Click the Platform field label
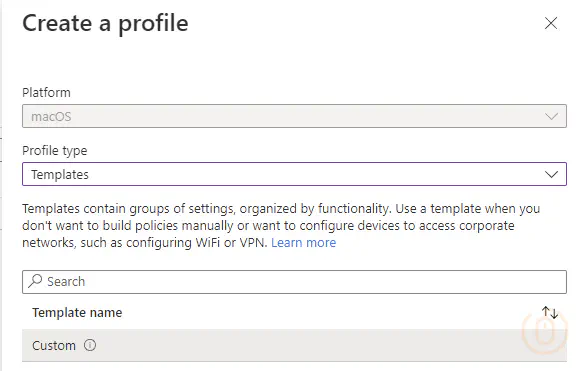This screenshot has height=371, width=585. pyautogui.click(x=46, y=92)
